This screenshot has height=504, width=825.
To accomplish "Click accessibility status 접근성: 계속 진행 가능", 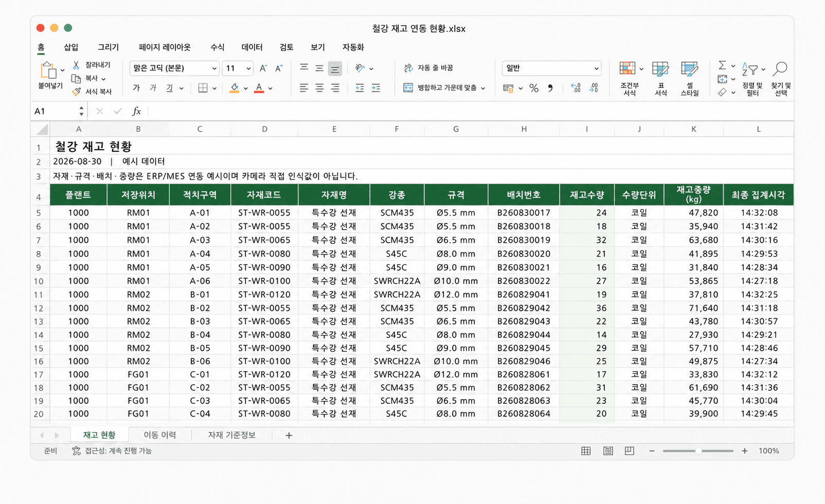I will (112, 451).
